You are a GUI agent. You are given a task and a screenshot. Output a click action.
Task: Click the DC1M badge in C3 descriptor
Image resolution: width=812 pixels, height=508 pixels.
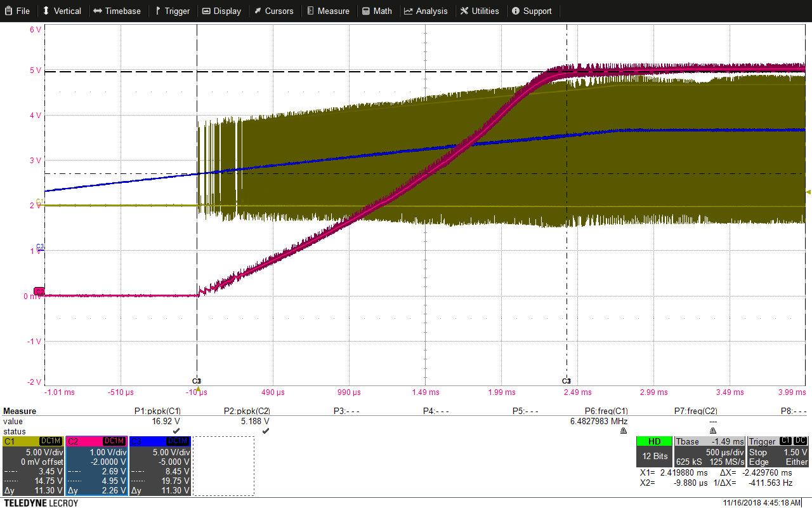[x=178, y=441]
